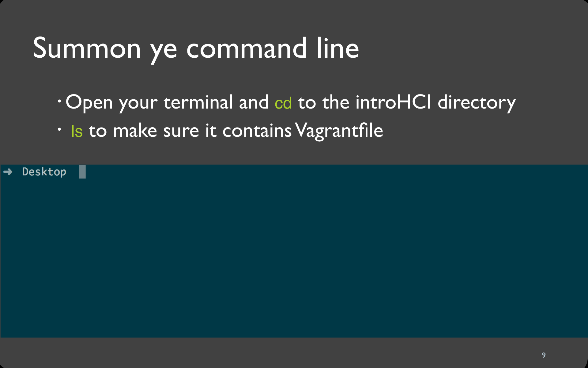This screenshot has width=588, height=368.
Task: Click slide page number 9
Action: [544, 355]
